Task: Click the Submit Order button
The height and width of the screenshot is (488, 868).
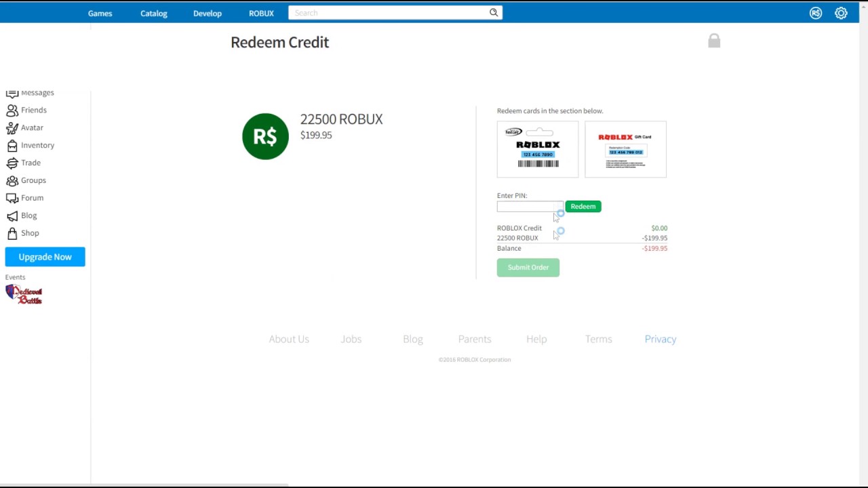Action: coord(528,267)
